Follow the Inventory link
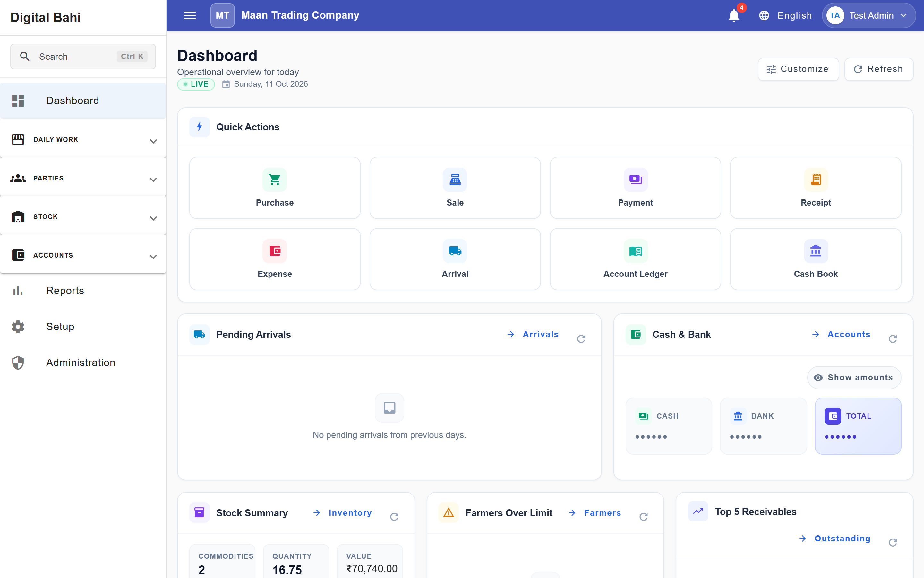 (x=343, y=512)
